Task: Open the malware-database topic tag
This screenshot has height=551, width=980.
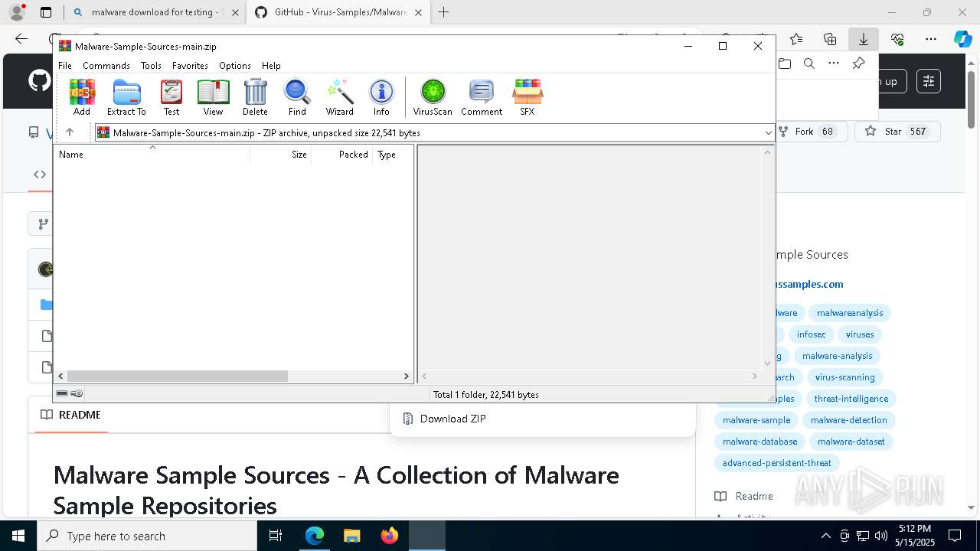Action: pyautogui.click(x=759, y=442)
